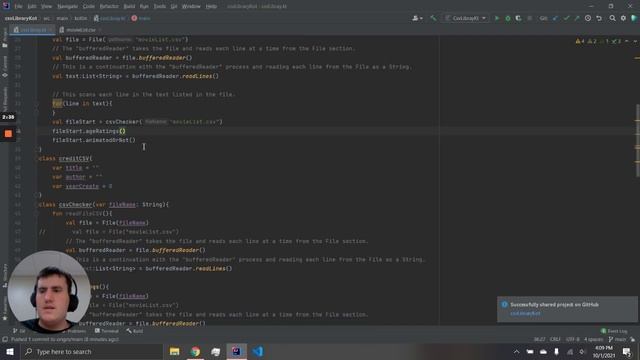
Task: Open the Git branch 'main' widget
Action: (x=617, y=340)
